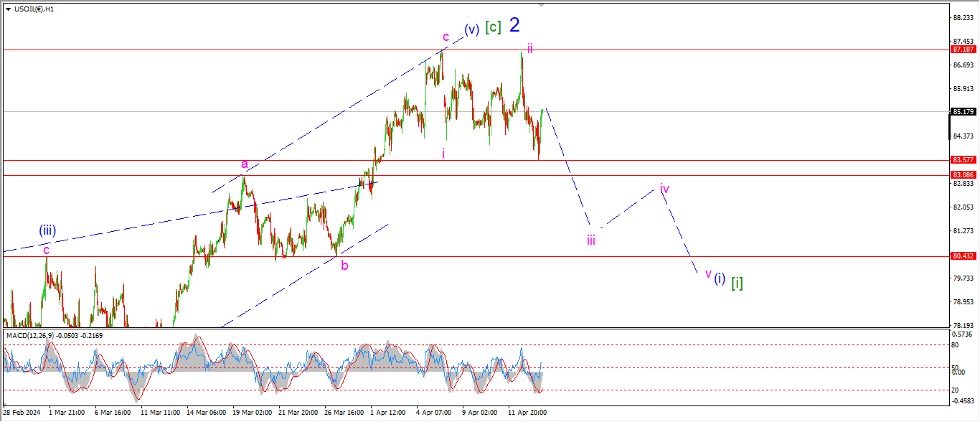Screen dimensions: 980x422
Task: Click the 83.577 red price level tag
Action: point(962,160)
